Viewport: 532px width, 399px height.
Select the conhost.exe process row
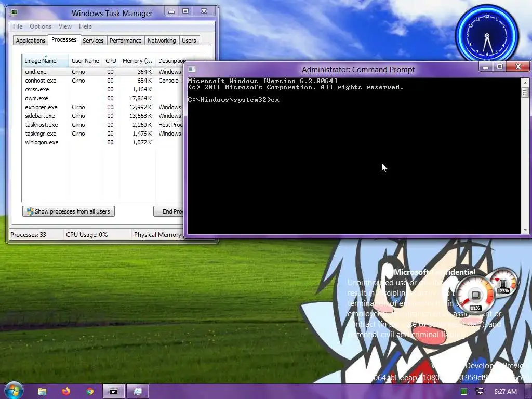point(103,81)
